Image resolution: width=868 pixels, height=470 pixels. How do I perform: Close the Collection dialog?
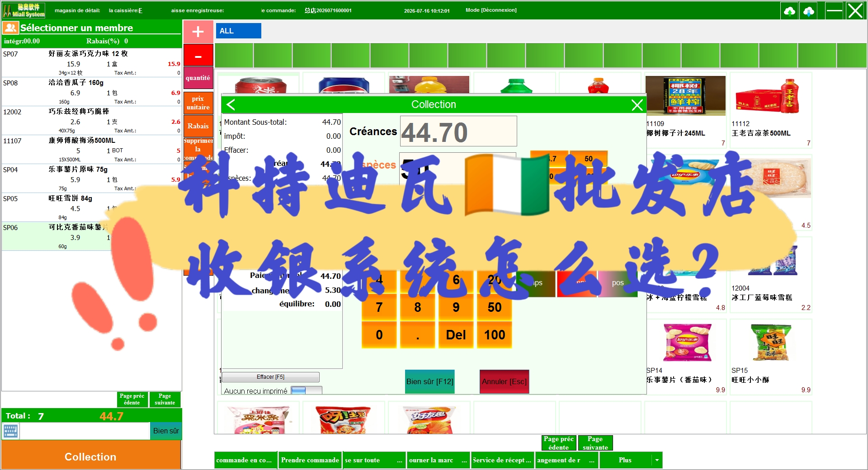637,105
